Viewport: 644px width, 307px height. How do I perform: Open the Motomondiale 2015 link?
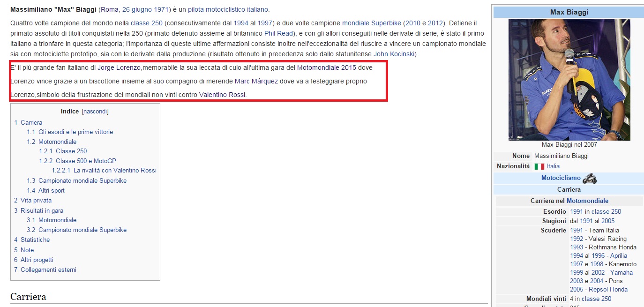[326, 67]
